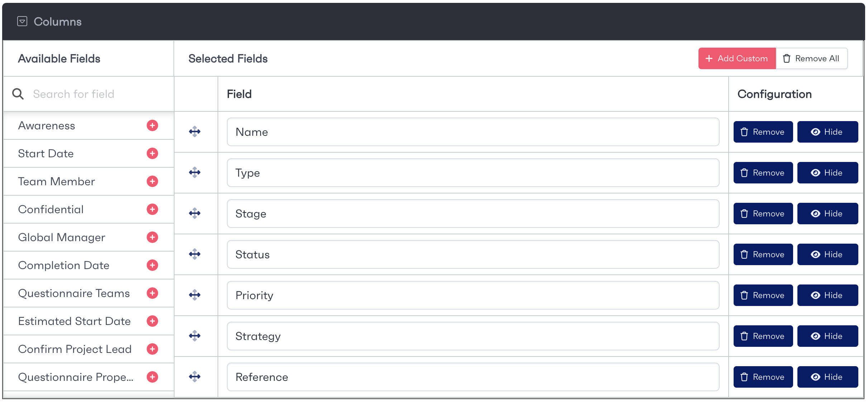Screen dimensions: 868x402
Task: Click the search magnifier icon
Action: (x=18, y=94)
